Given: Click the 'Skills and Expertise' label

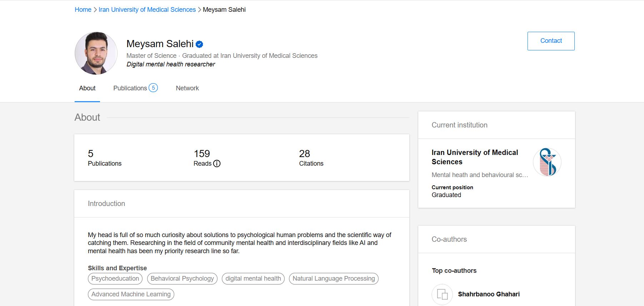Looking at the screenshot, I should [x=117, y=268].
